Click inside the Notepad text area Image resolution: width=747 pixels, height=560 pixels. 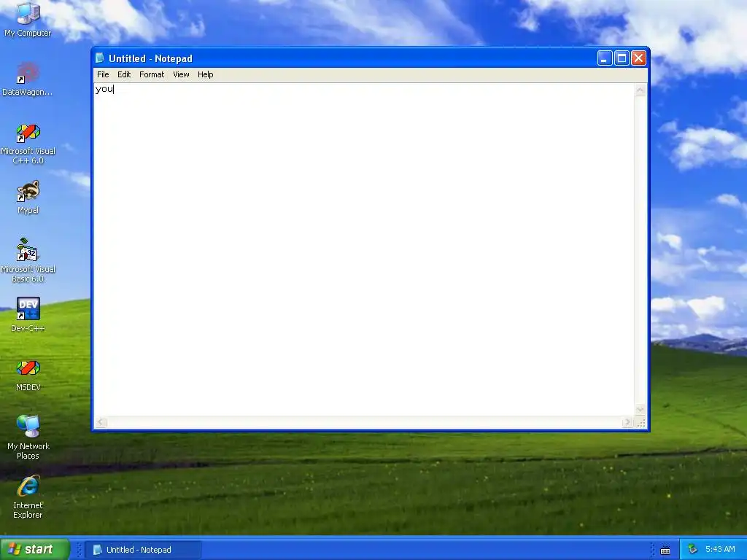tap(365, 249)
